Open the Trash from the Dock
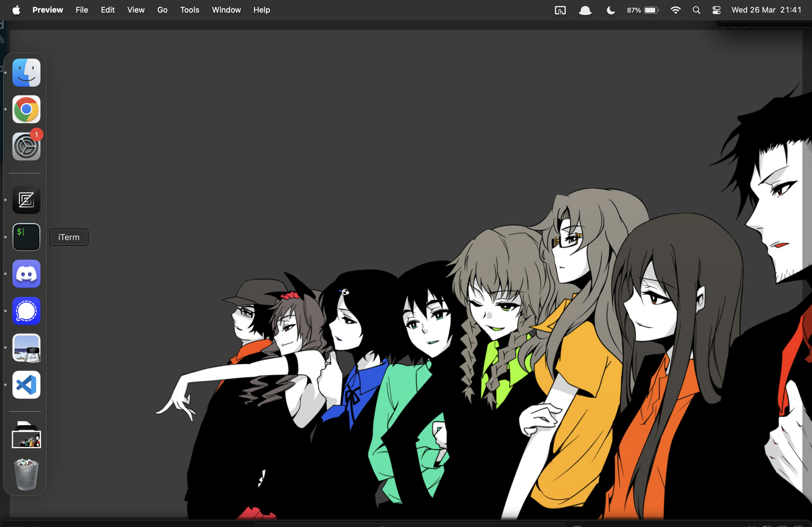 [26, 474]
